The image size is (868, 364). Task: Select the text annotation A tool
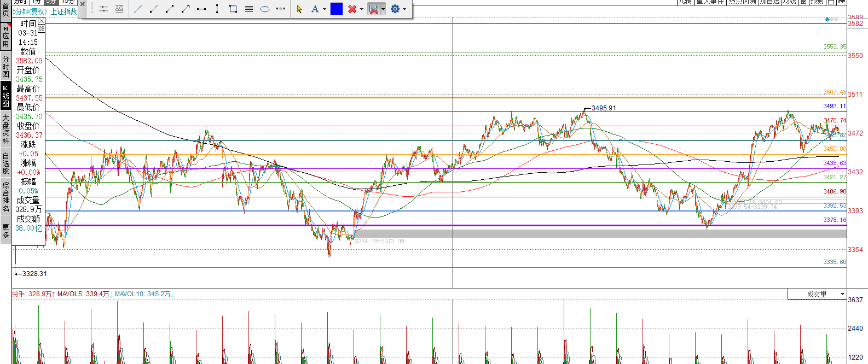click(x=315, y=9)
